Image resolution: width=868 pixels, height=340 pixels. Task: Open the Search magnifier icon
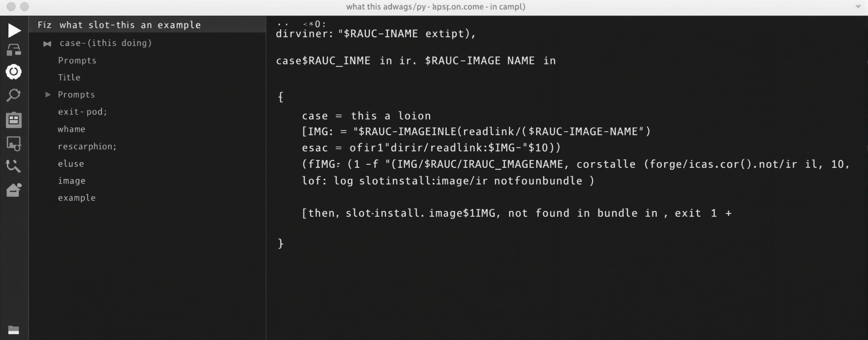click(x=14, y=95)
